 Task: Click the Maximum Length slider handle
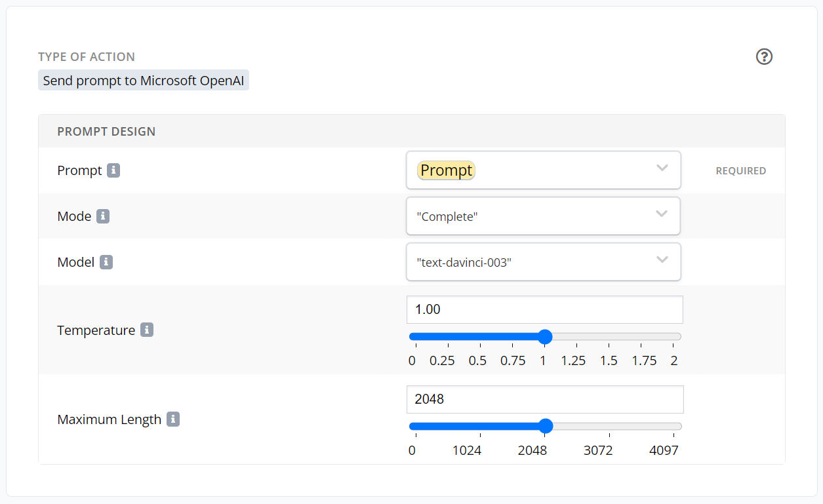pyautogui.click(x=545, y=427)
